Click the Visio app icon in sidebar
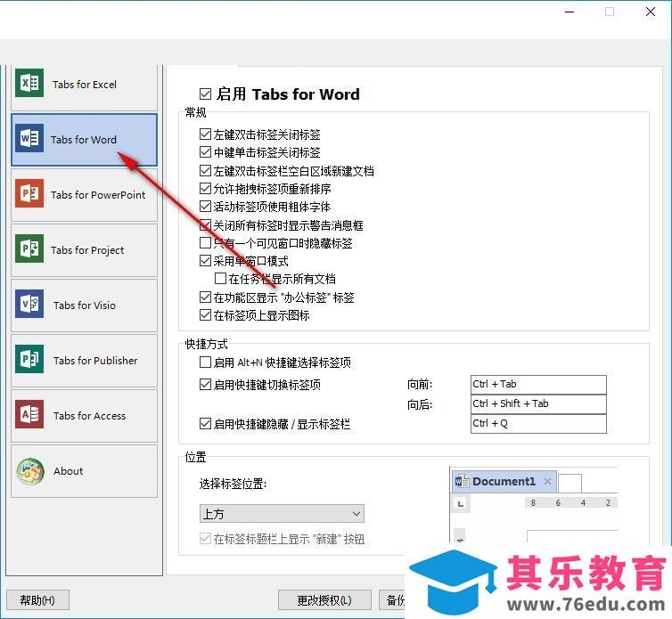The width and height of the screenshot is (672, 619). pyautogui.click(x=29, y=304)
